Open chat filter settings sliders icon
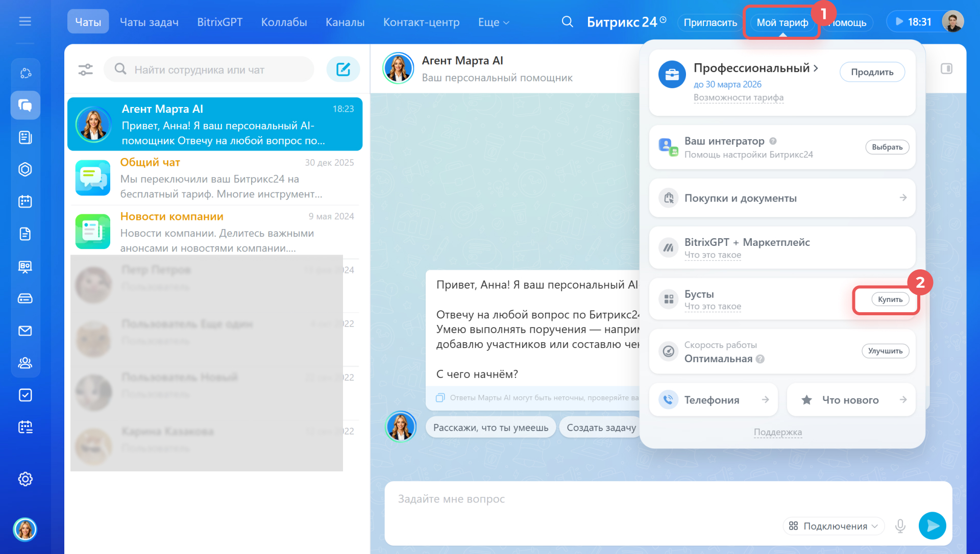 pyautogui.click(x=85, y=69)
